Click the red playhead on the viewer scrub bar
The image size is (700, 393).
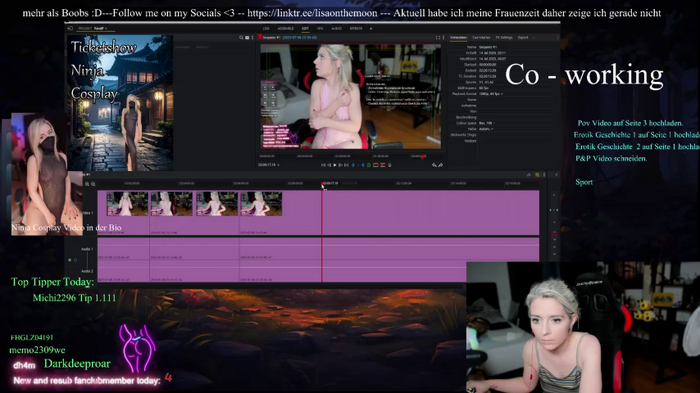422,157
